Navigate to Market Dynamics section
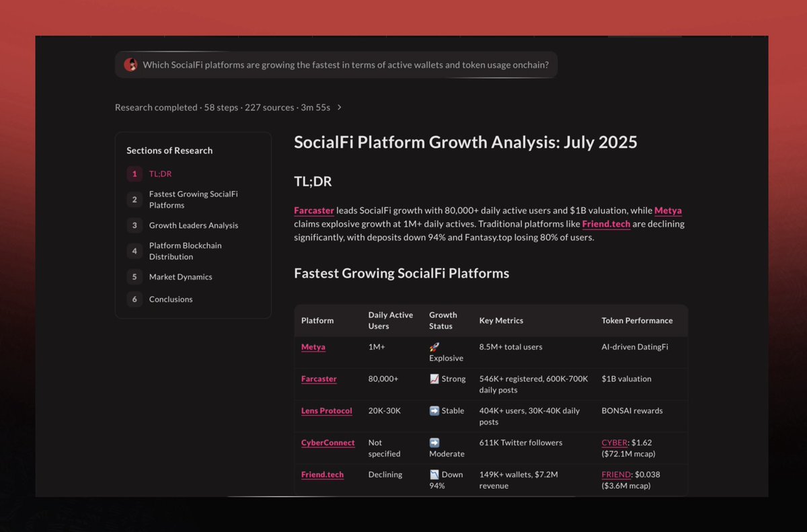This screenshot has height=532, width=807. tap(180, 277)
